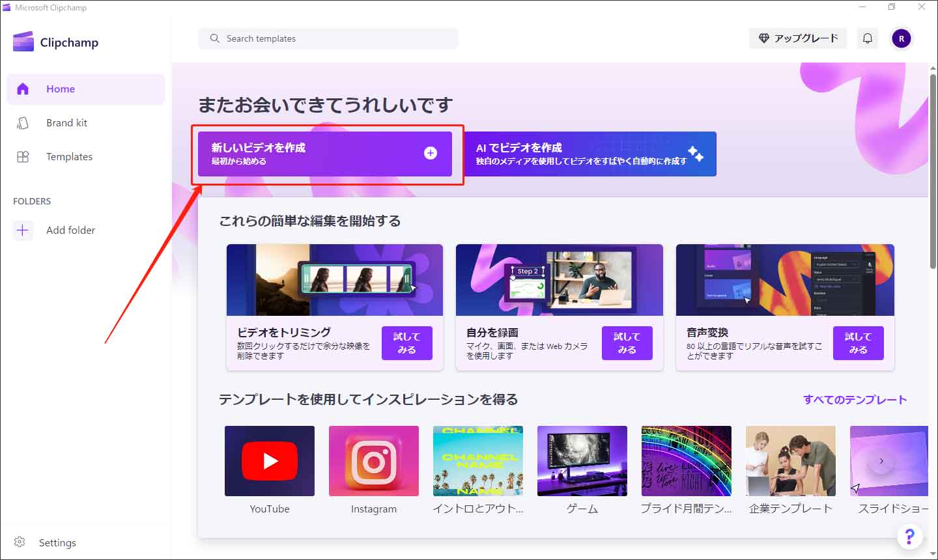938x560 pixels.
Task: Open すべてのテンプレート link
Action: pos(855,400)
